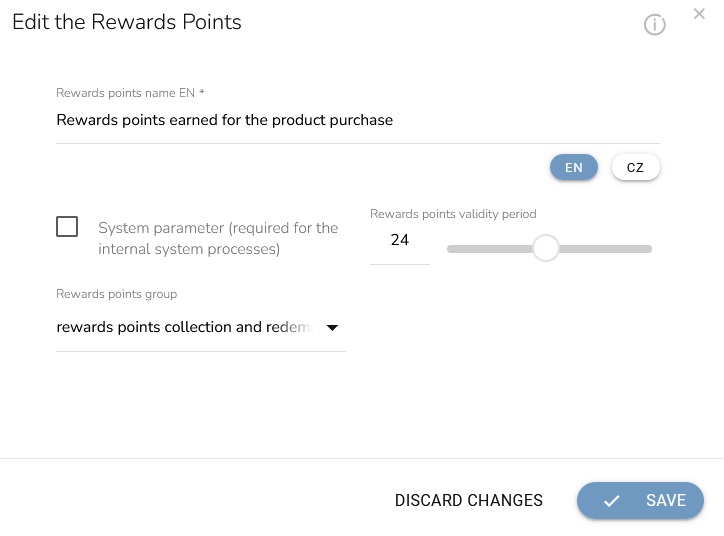
Task: Enable the System parameter checkbox
Action: coord(67,227)
